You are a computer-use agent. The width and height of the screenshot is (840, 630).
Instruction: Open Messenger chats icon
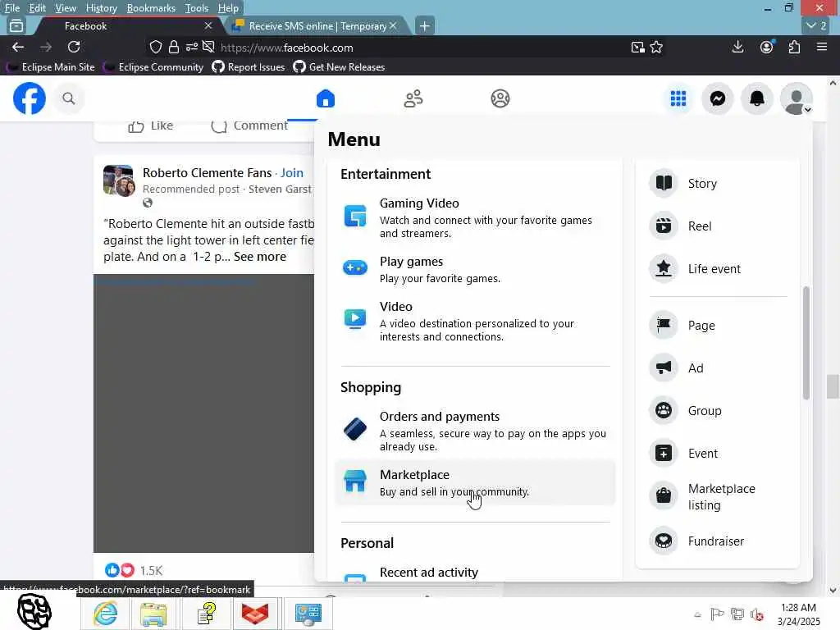(x=717, y=98)
